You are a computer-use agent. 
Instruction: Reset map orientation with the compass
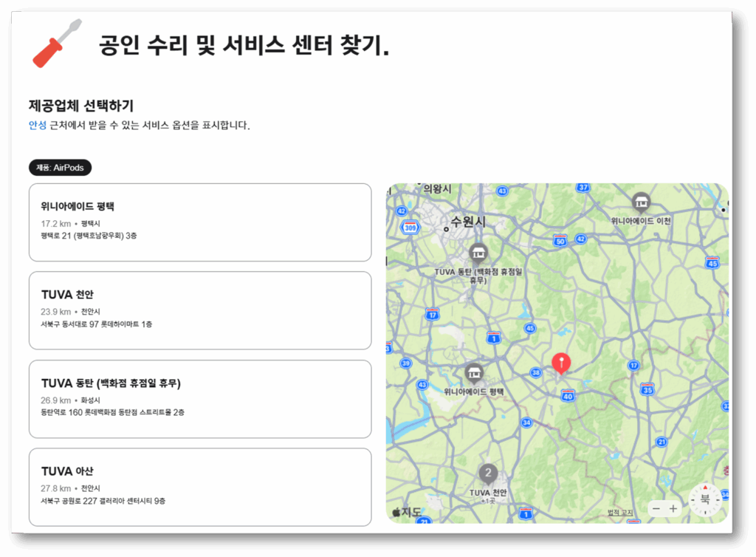[x=705, y=499]
